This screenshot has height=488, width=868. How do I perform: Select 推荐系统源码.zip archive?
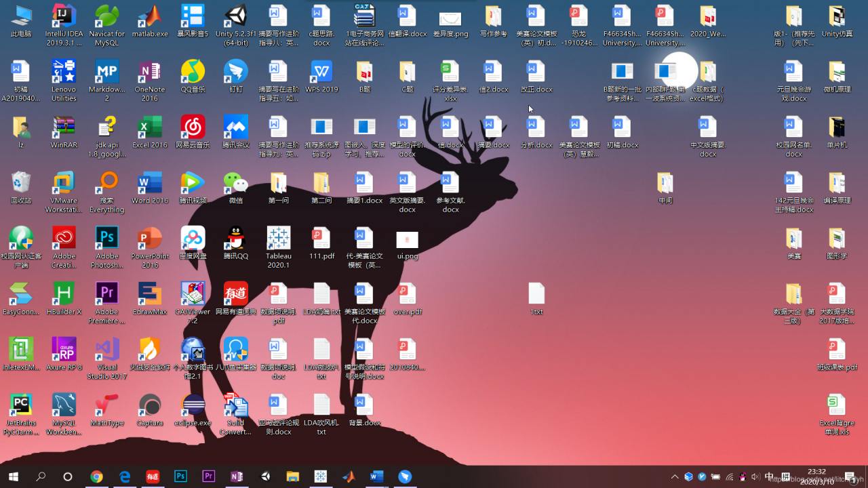[321, 136]
